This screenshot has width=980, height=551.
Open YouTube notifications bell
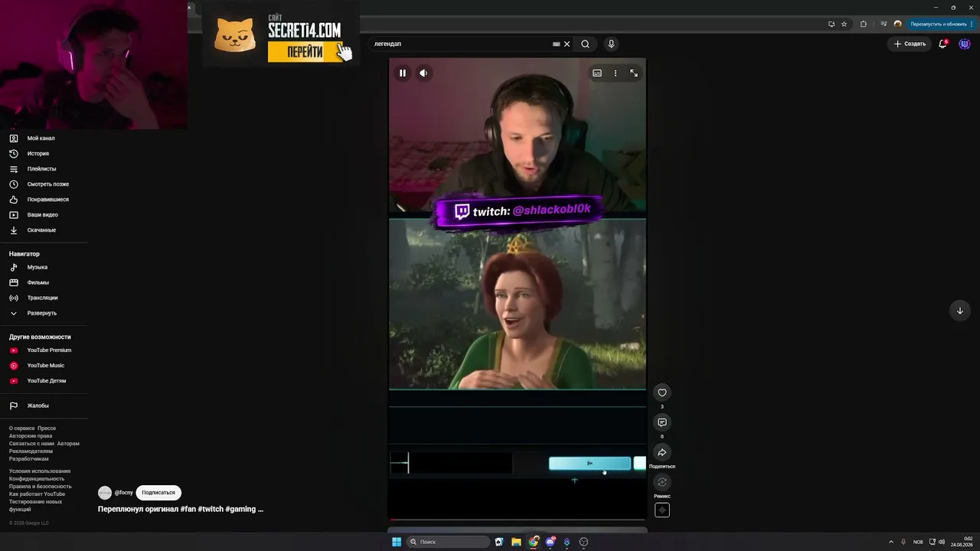[943, 44]
